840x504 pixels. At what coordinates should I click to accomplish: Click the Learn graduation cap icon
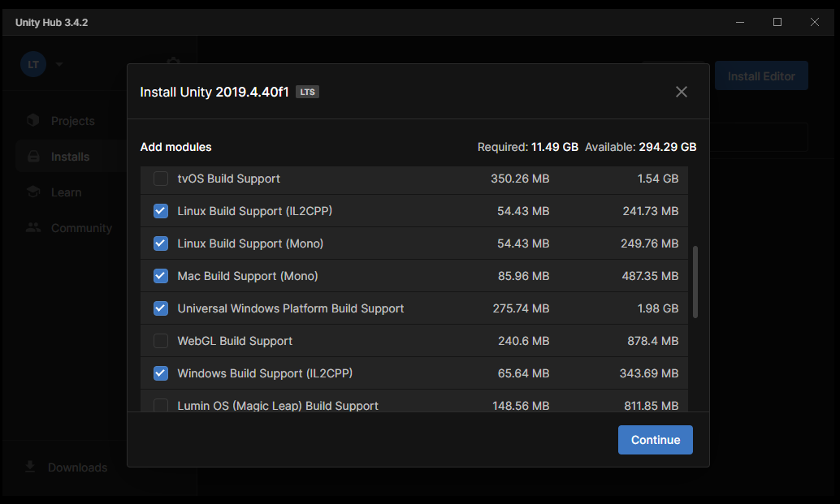[x=32, y=192]
